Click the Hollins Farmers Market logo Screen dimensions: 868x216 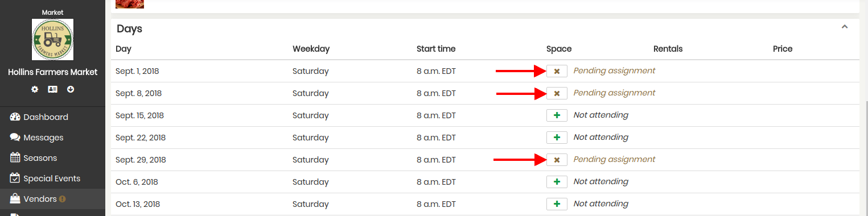tap(52, 39)
